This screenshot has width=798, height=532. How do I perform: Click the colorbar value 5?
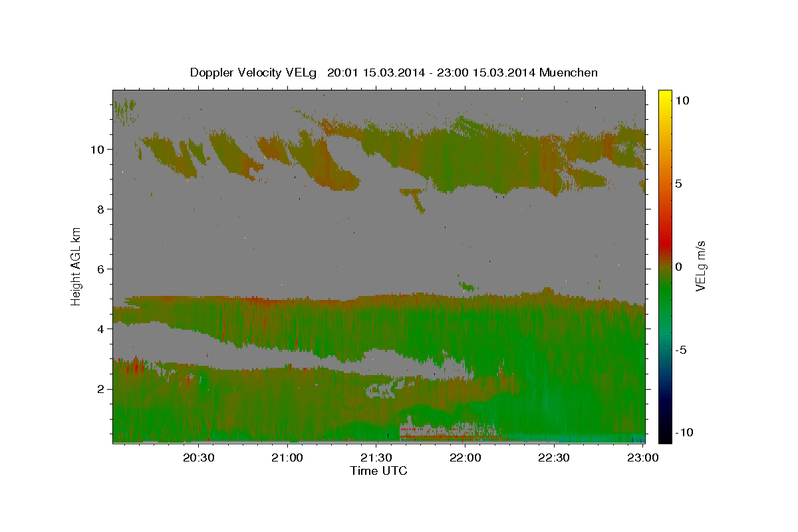coord(679,184)
